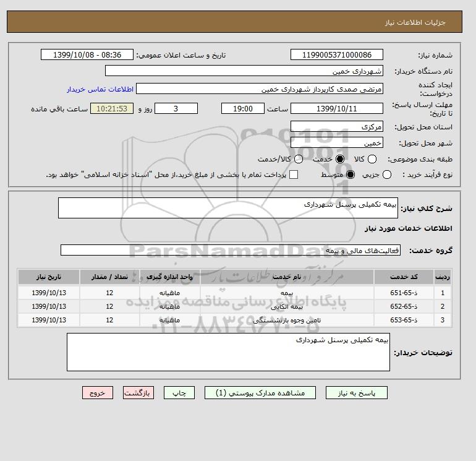Click the بیمه اتکایی service name cell
This screenshot has height=461, width=476.
[x=287, y=307]
